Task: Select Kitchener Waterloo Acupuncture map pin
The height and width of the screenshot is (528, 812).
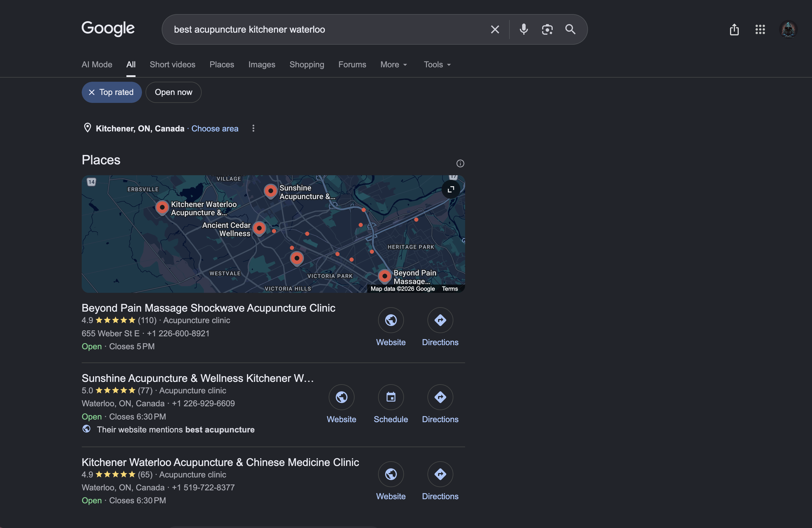Action: pyautogui.click(x=162, y=207)
